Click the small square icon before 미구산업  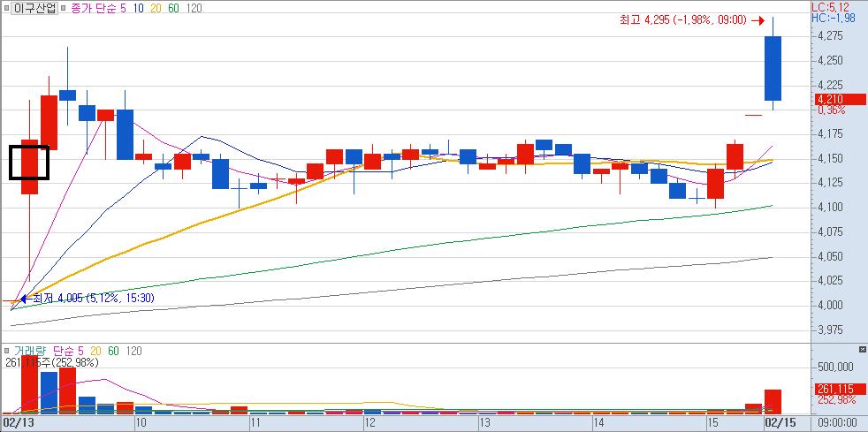6,8
